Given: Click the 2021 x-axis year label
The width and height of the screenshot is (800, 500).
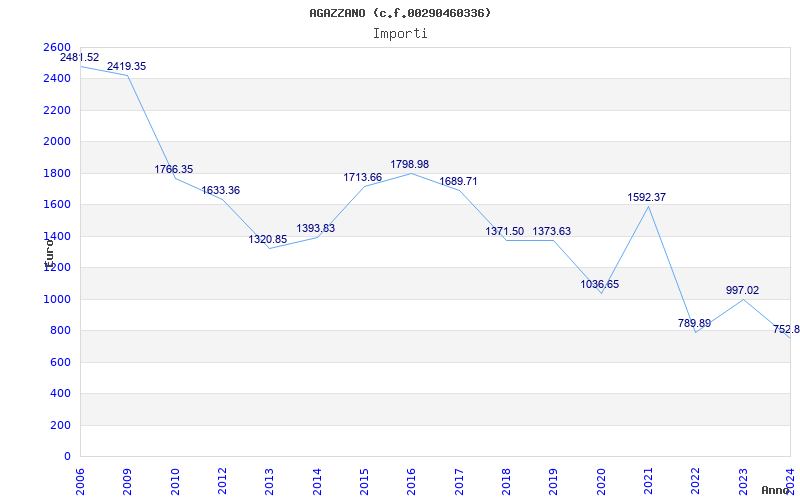Looking at the screenshot, I should click(x=648, y=476).
